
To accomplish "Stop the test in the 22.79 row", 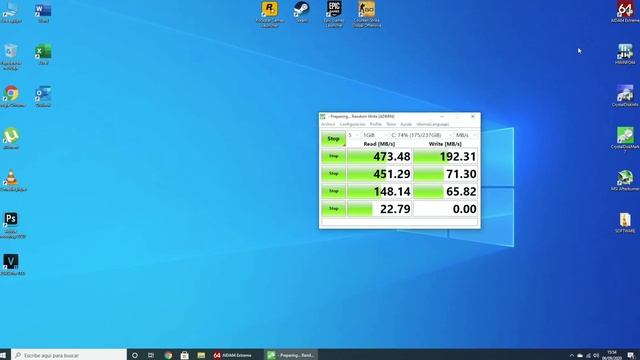I will click(x=333, y=209).
